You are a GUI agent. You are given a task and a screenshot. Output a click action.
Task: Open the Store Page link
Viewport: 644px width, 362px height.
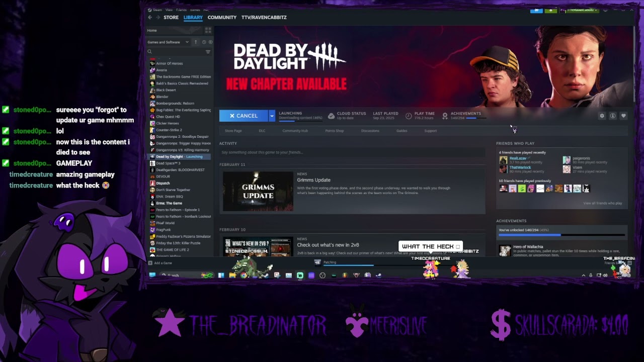[233, 131]
